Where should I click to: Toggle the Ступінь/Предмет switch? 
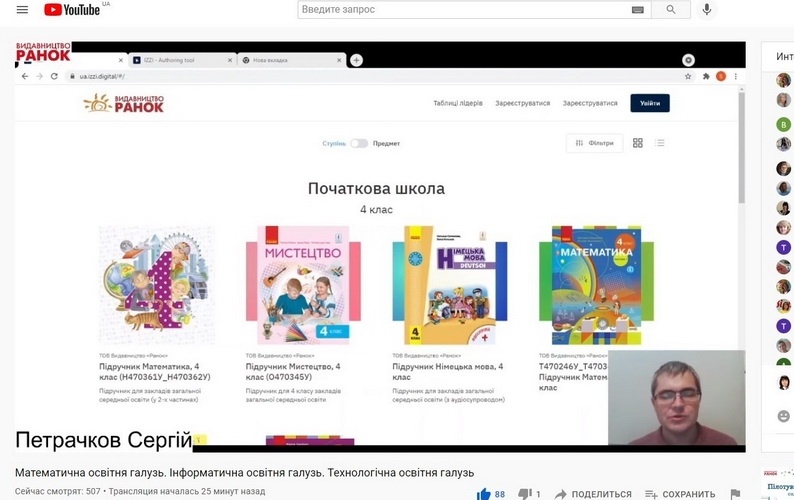[x=359, y=143]
